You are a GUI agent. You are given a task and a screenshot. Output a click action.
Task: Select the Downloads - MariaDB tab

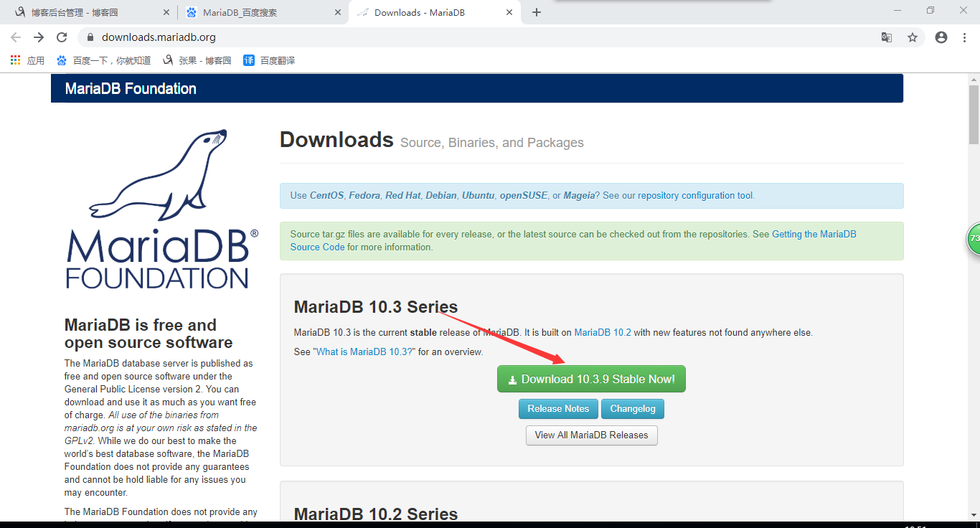tap(434, 12)
